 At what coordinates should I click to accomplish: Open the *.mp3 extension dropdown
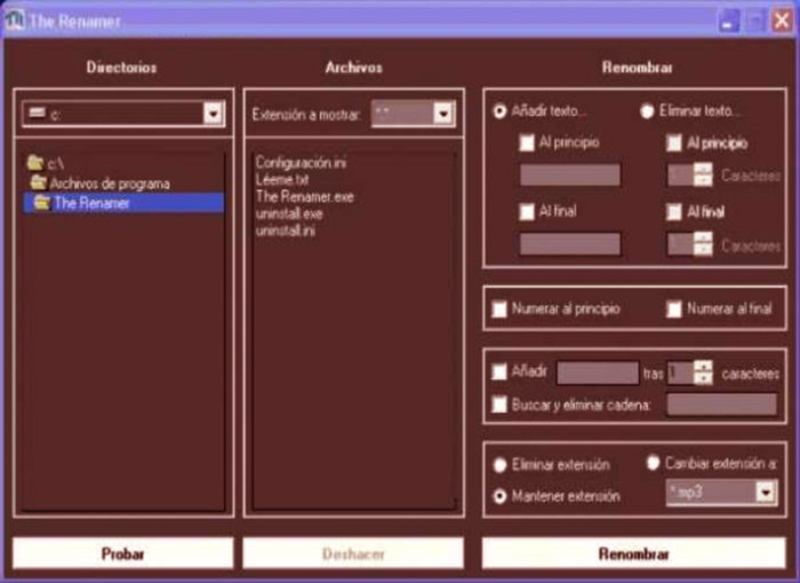(x=765, y=492)
